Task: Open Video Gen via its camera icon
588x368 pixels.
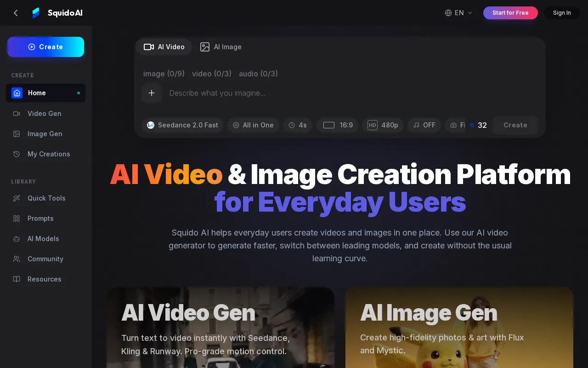Action: click(x=17, y=114)
